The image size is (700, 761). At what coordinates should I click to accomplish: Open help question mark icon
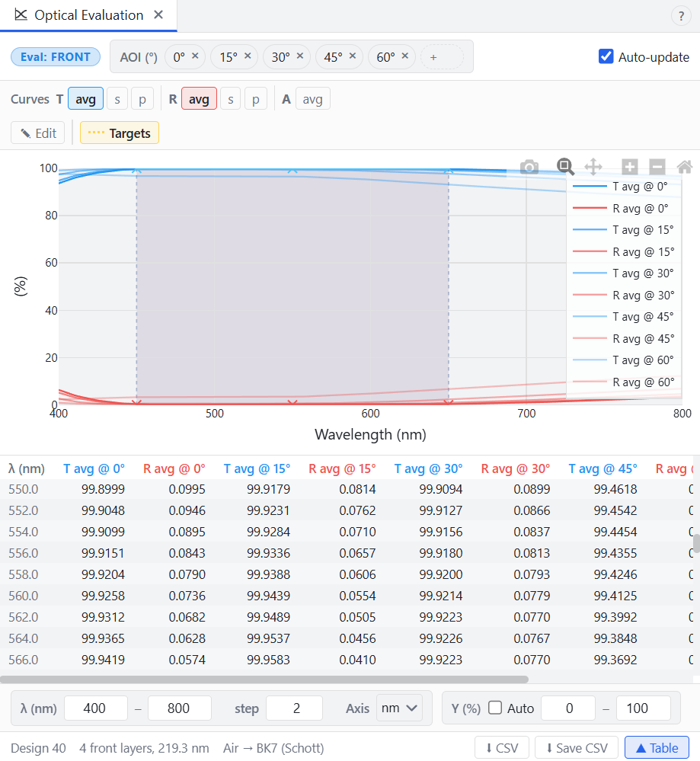pos(681,16)
